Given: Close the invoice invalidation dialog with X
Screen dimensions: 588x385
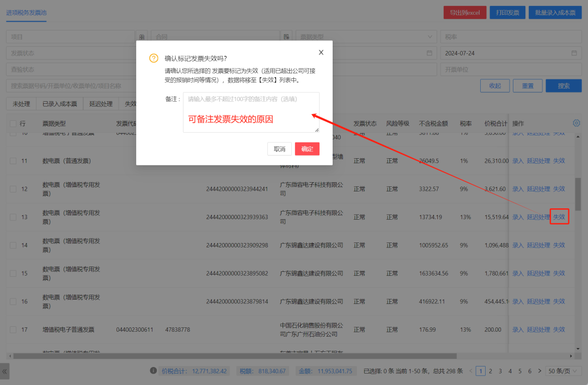Looking at the screenshot, I should (321, 53).
